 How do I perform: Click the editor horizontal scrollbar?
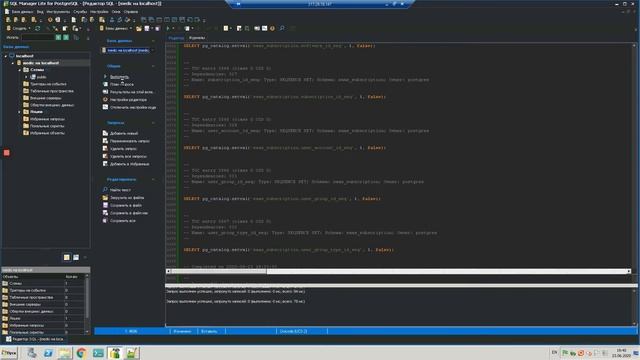click(398, 271)
